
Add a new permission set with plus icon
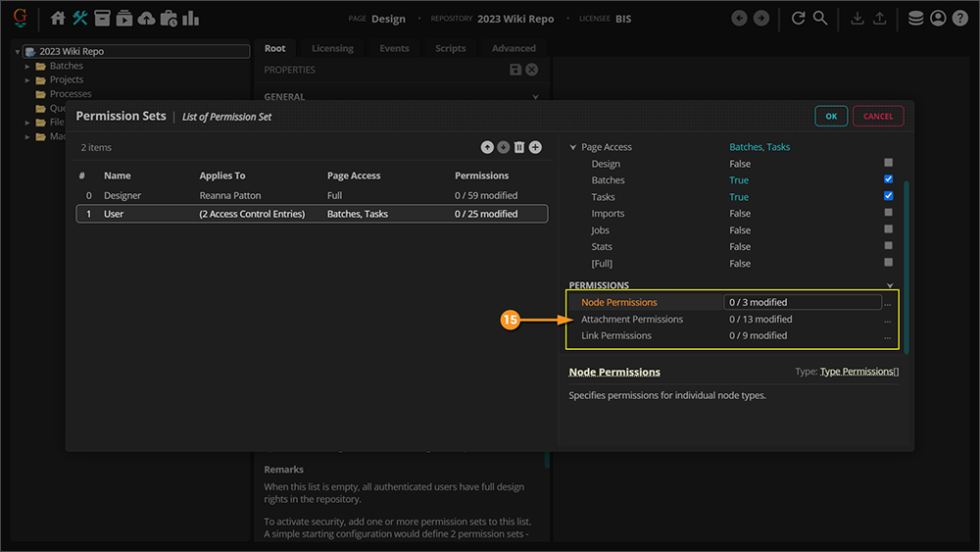(x=535, y=147)
